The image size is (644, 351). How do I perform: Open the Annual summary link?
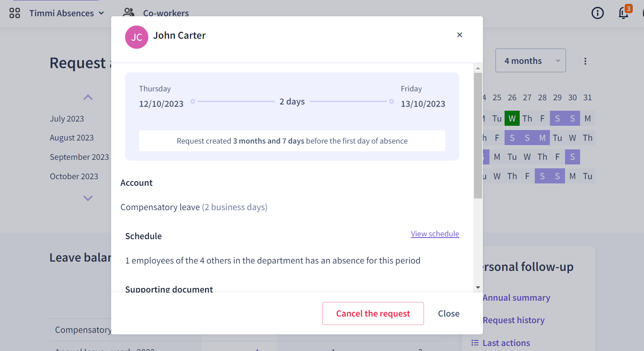click(x=516, y=298)
